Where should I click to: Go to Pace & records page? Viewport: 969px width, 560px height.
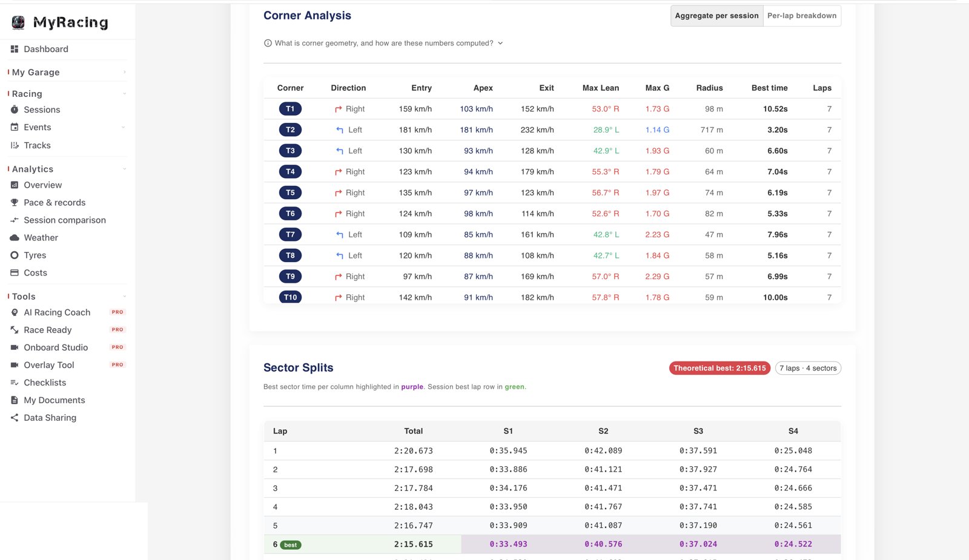(55, 203)
